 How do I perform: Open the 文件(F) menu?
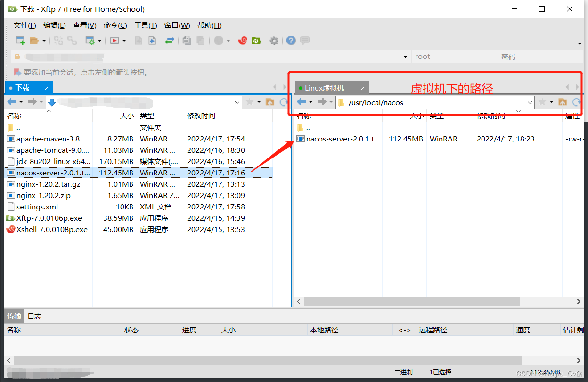pos(25,25)
